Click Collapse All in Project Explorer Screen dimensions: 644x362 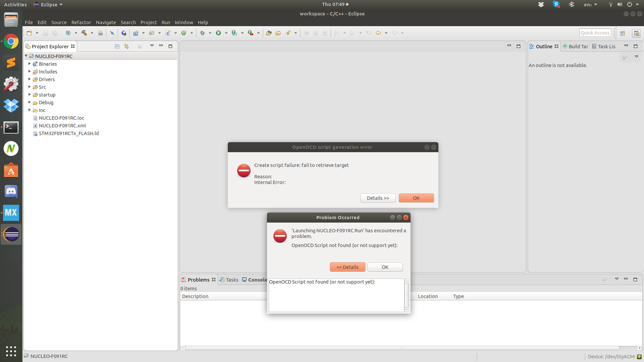117,46
